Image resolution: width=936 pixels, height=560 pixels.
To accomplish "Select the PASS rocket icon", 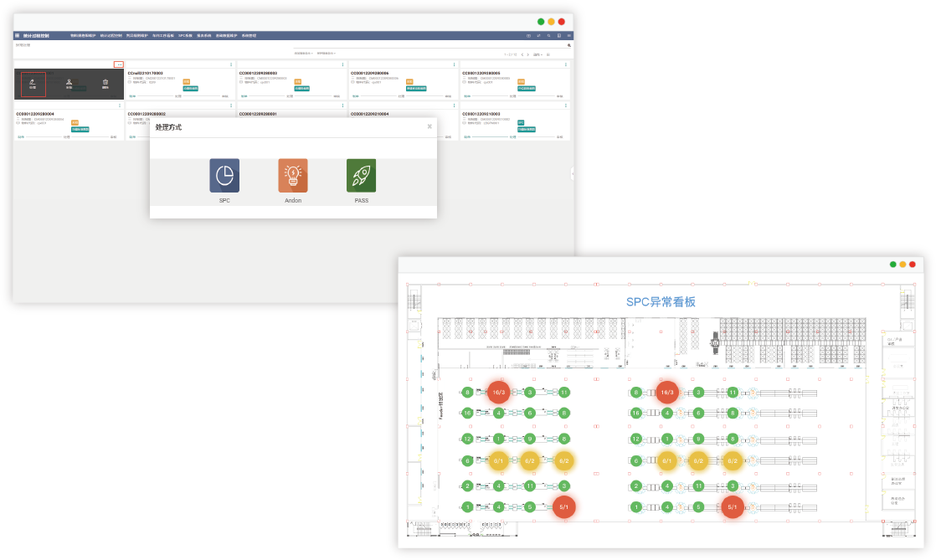I will (x=361, y=176).
